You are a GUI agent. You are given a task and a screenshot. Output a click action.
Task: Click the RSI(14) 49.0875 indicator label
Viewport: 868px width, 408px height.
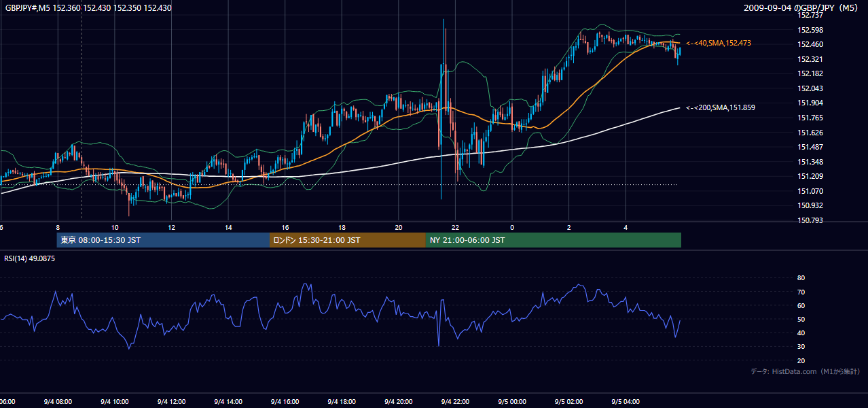29,258
